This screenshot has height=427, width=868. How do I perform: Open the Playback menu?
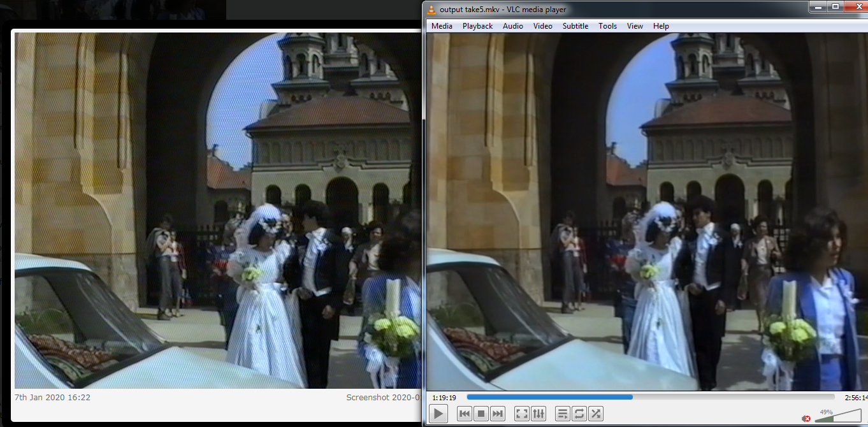[477, 26]
